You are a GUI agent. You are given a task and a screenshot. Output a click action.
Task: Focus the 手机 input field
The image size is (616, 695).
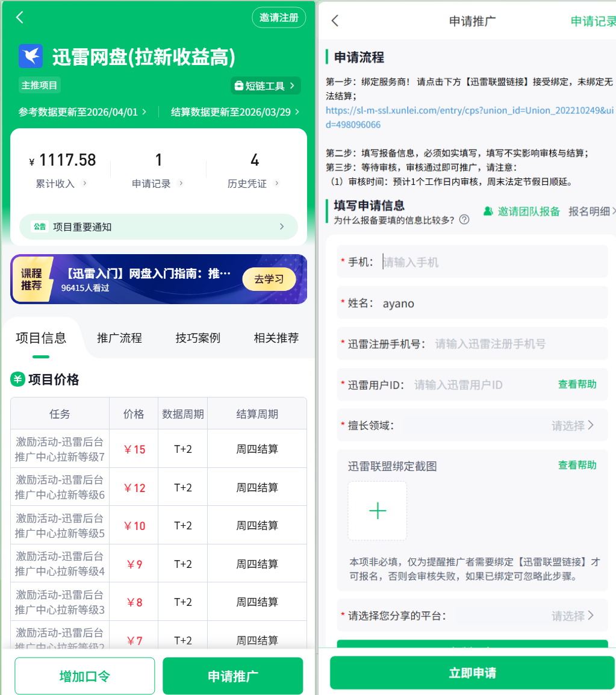pyautogui.click(x=472, y=262)
